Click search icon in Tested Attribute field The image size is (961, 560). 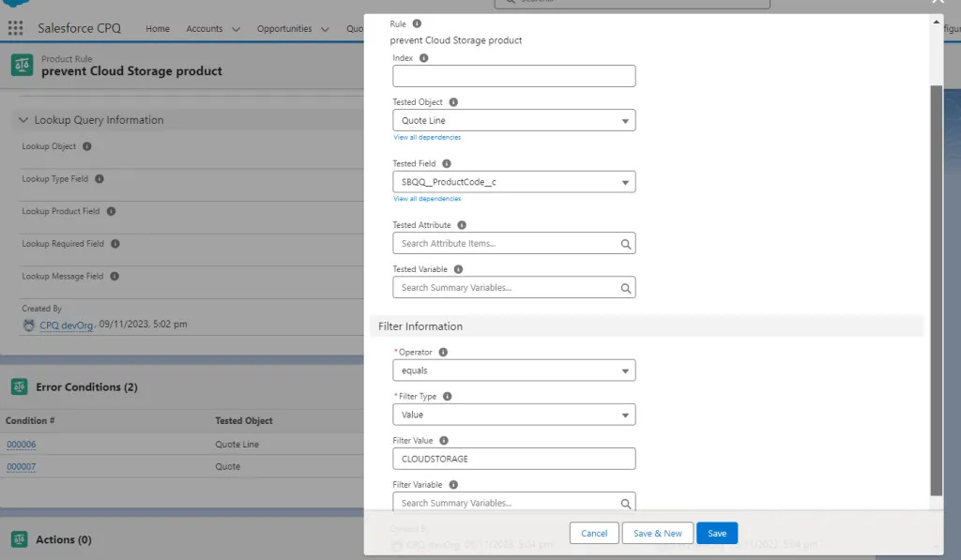pyautogui.click(x=625, y=244)
